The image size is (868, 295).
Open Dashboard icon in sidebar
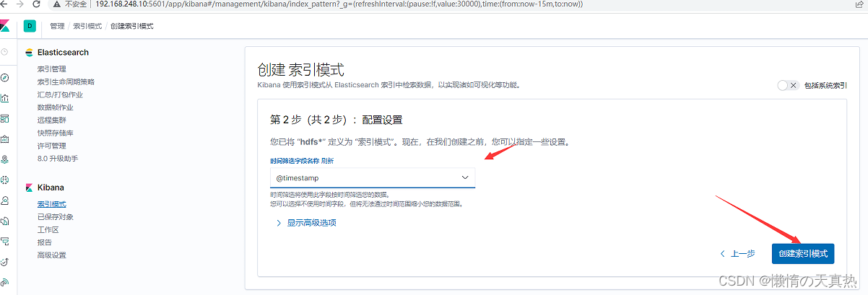[x=5, y=118]
